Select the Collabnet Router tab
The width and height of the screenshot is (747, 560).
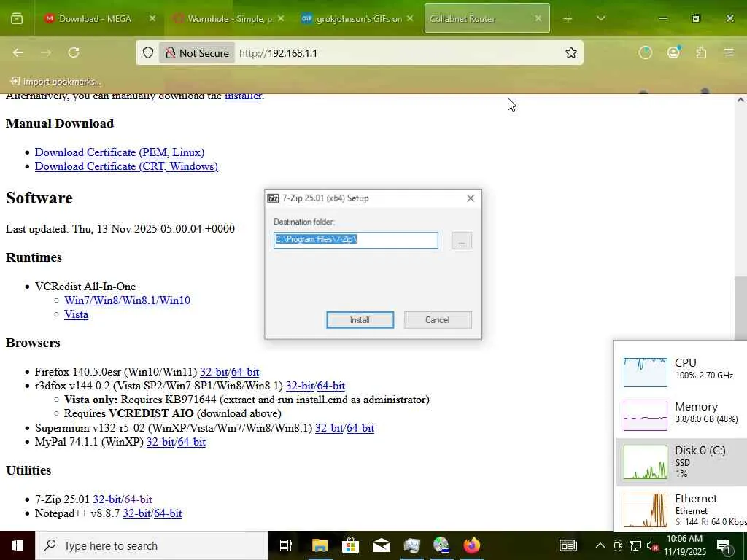coord(487,18)
